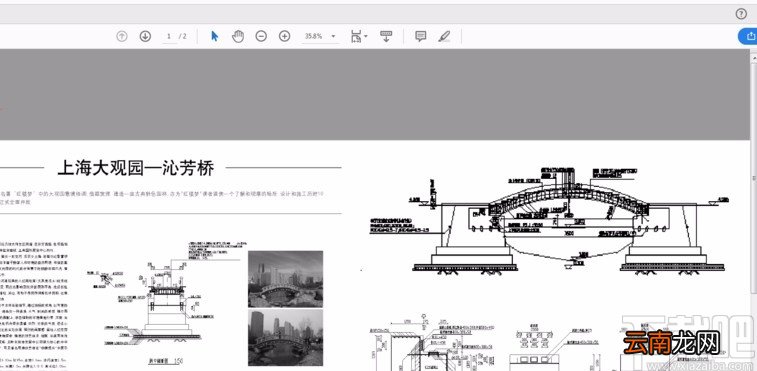
Task: Open help with the question mark icon
Action: point(741,14)
